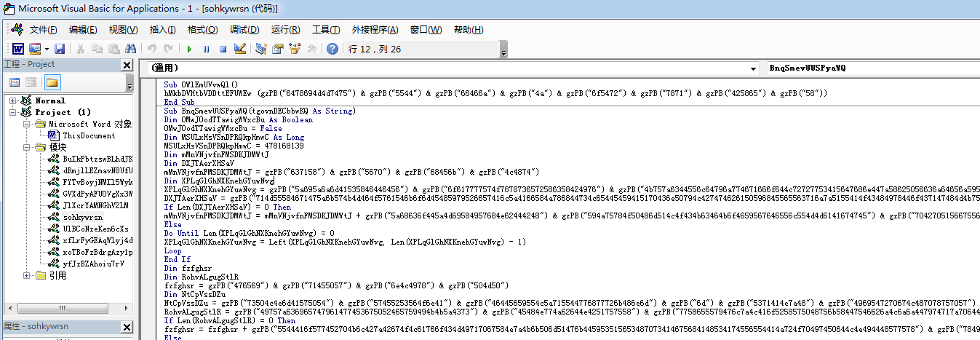
Task: Open the View Microsoft Word toolbar icon
Action: (x=17, y=49)
